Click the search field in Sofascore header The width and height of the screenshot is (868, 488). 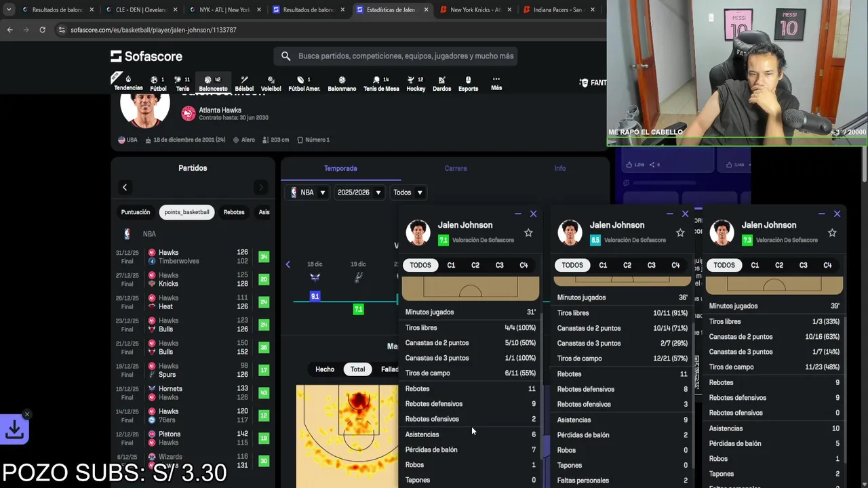[396, 56]
